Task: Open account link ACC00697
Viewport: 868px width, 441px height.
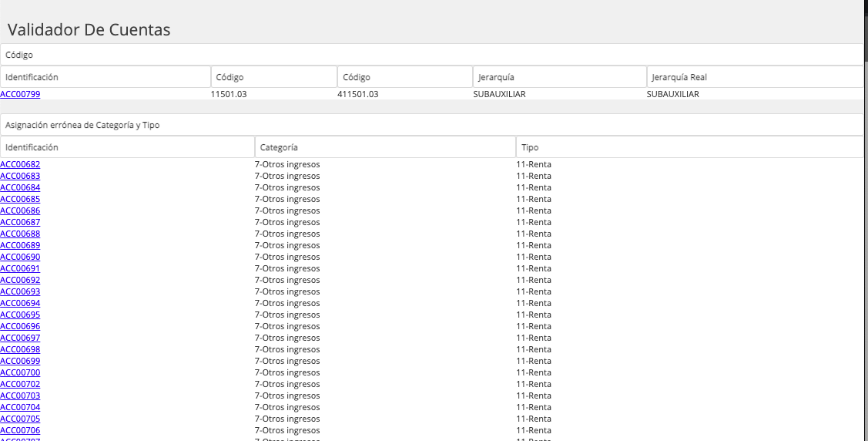Action: pos(20,338)
